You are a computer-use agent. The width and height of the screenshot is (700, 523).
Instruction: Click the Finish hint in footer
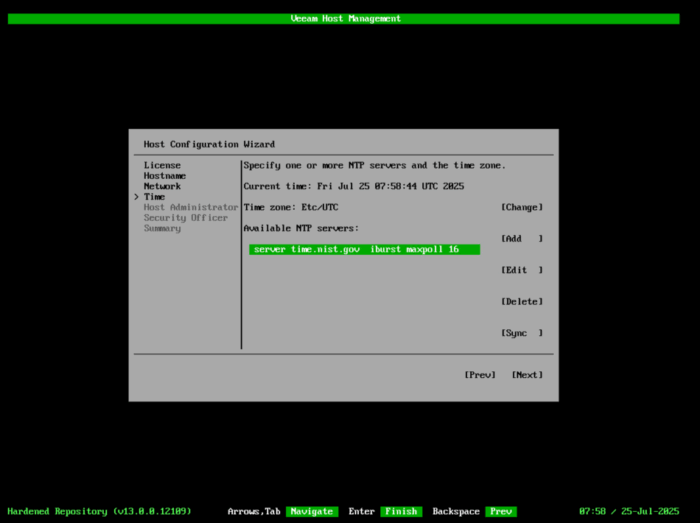pyautogui.click(x=401, y=511)
